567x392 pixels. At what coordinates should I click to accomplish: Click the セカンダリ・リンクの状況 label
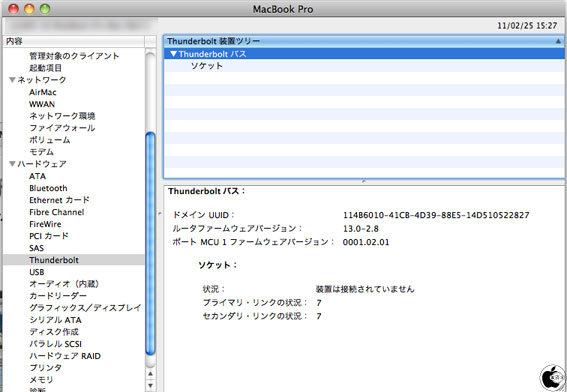click(x=255, y=316)
